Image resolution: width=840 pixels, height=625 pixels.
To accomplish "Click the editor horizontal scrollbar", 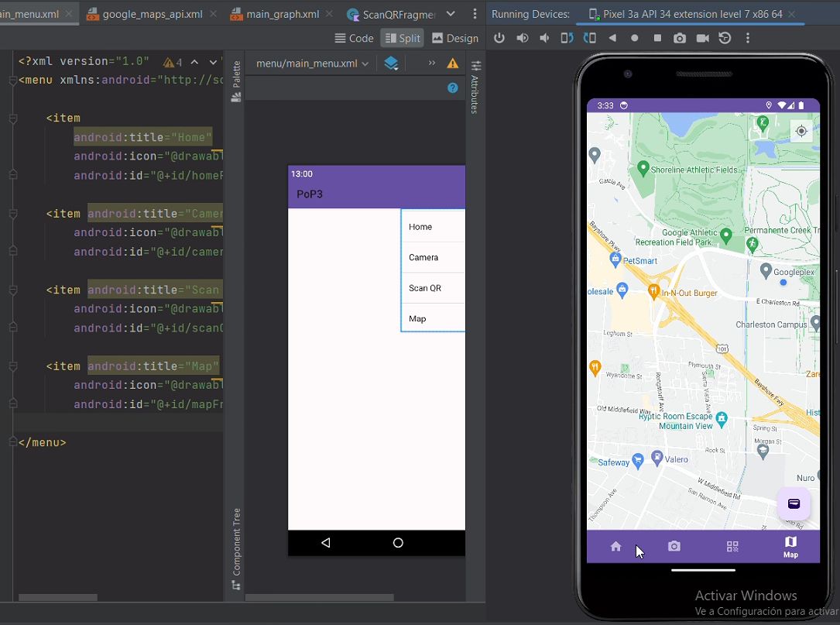I will (58, 598).
